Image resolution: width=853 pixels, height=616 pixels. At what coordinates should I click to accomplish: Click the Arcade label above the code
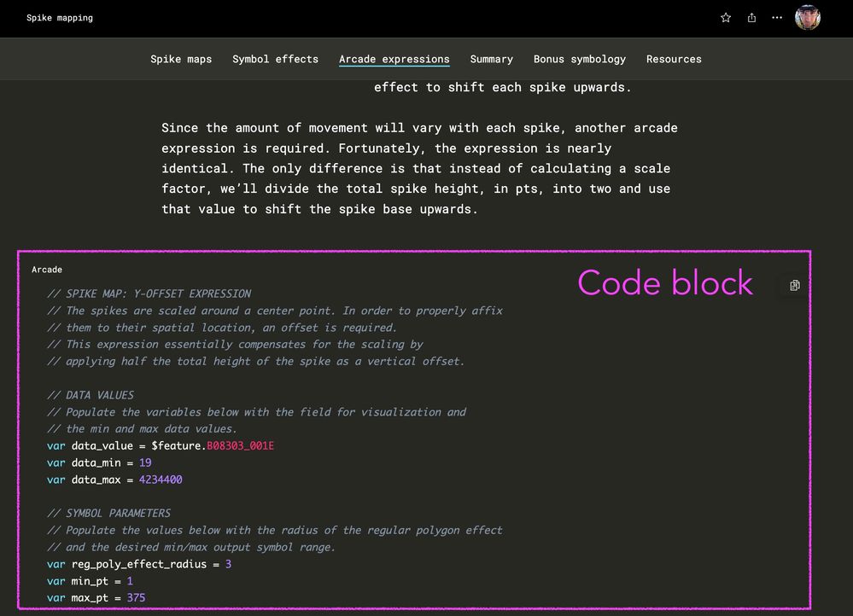pyautogui.click(x=47, y=270)
